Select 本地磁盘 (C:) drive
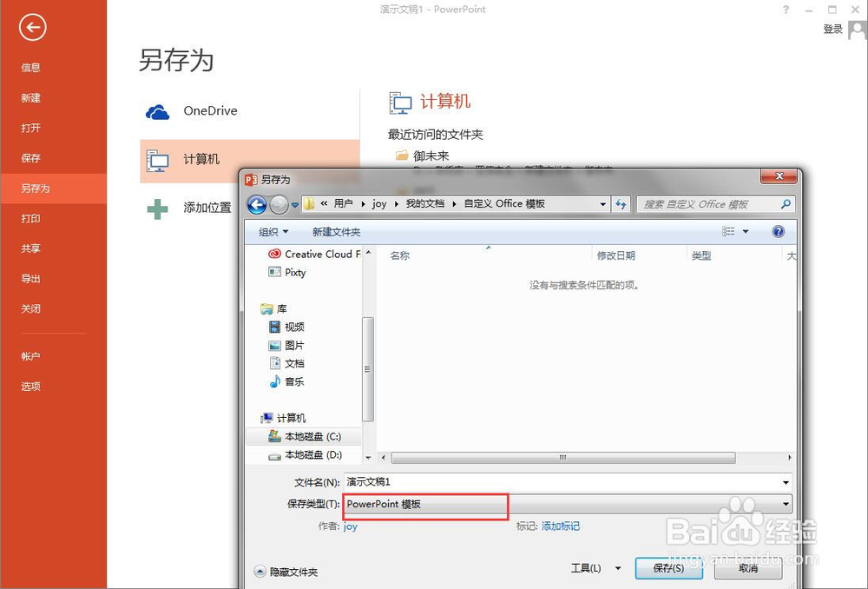 tap(305, 437)
